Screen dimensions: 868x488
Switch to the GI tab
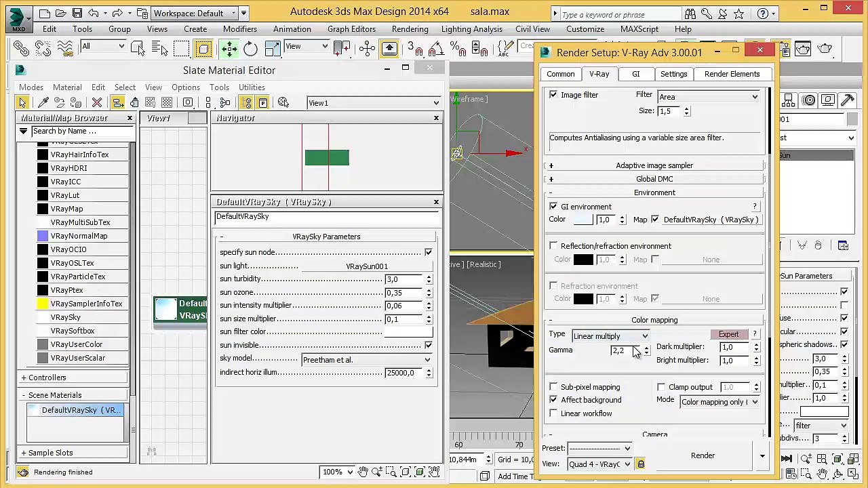(x=635, y=74)
